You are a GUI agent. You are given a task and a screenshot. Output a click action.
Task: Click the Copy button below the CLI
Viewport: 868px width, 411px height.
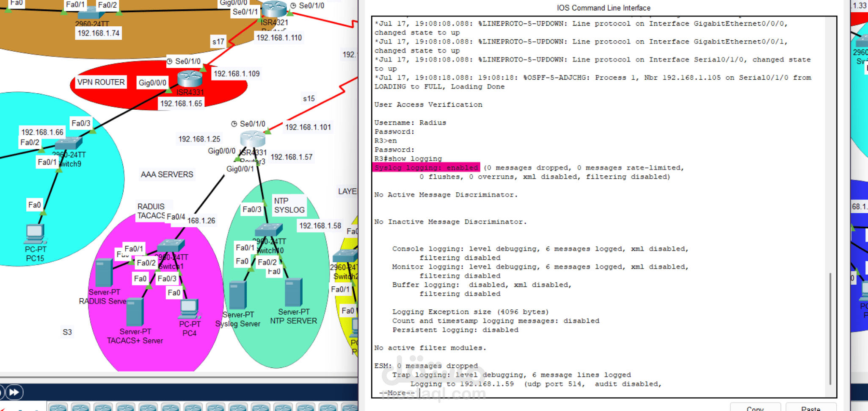(755, 408)
